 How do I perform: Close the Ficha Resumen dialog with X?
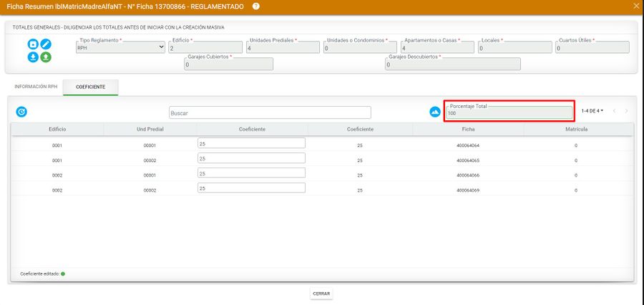637,6
